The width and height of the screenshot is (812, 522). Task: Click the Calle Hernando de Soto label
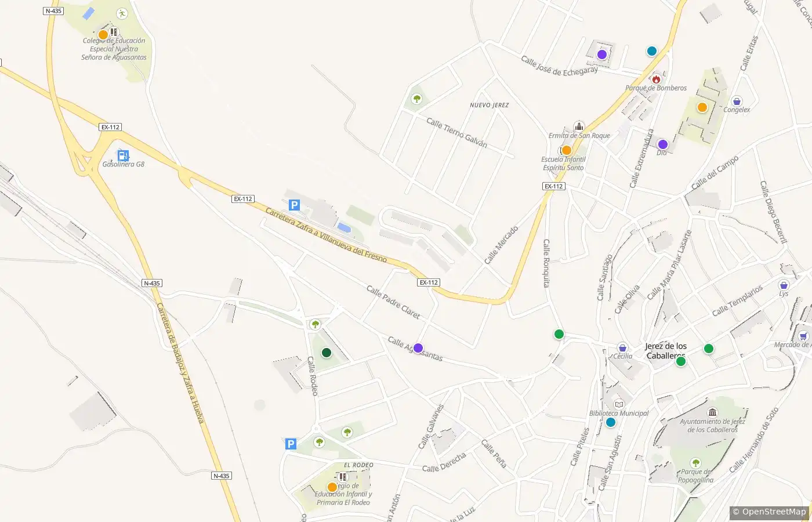[x=754, y=441]
